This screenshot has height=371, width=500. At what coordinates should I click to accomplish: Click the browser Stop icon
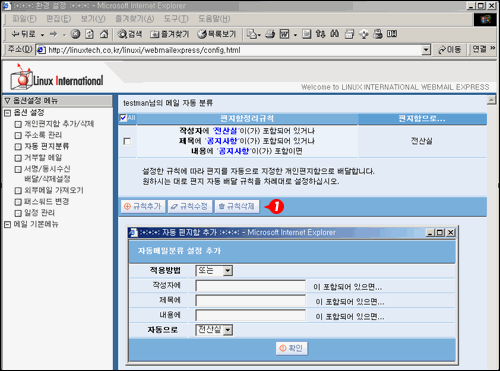(76, 34)
